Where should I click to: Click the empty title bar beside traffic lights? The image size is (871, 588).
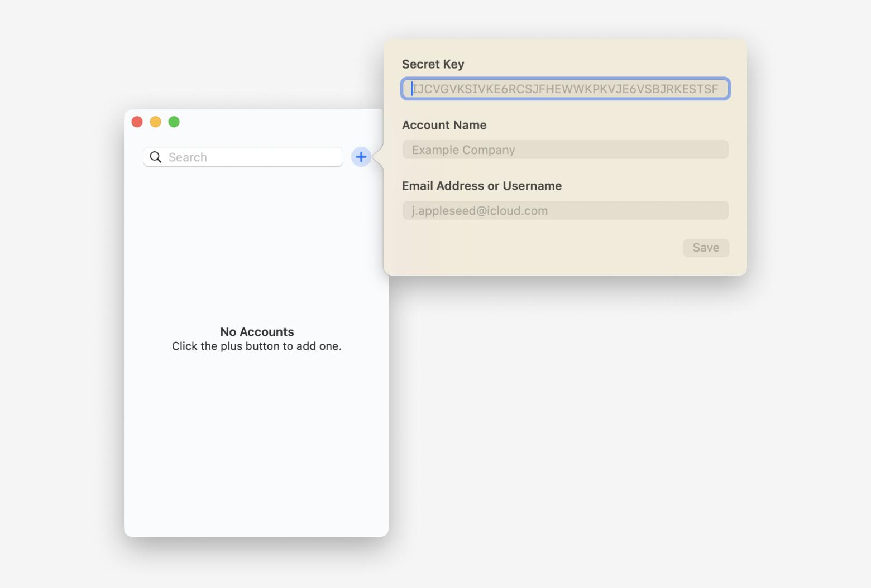[279, 122]
